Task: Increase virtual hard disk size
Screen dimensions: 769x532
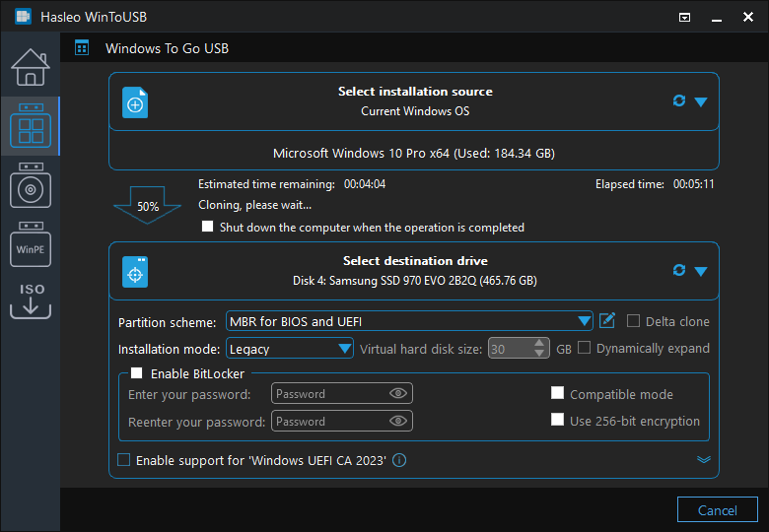Action: [x=539, y=344]
